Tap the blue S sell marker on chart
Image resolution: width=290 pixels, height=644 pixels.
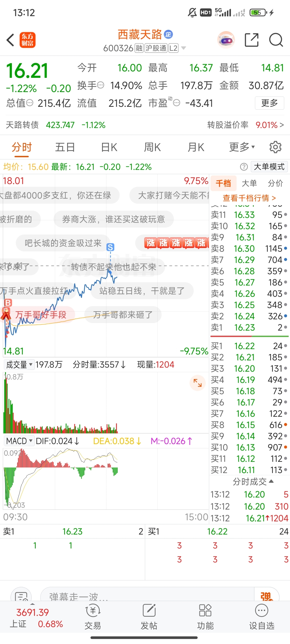[x=110, y=247]
